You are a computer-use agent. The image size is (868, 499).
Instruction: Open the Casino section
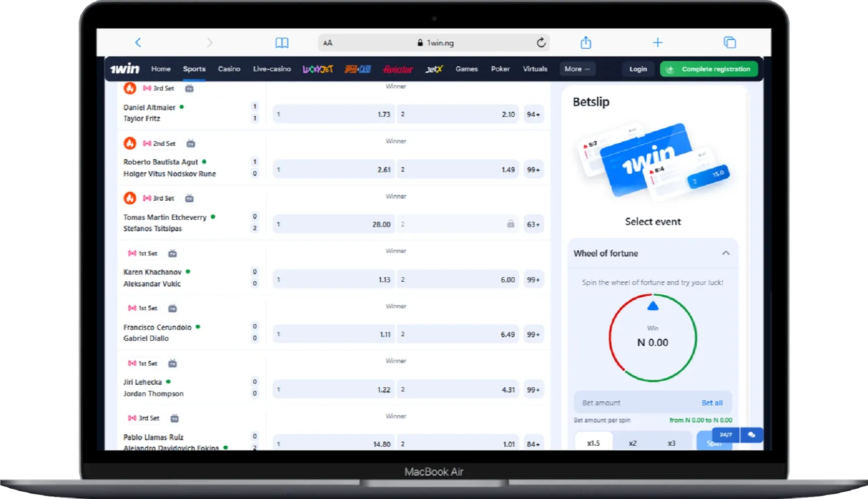tap(229, 69)
